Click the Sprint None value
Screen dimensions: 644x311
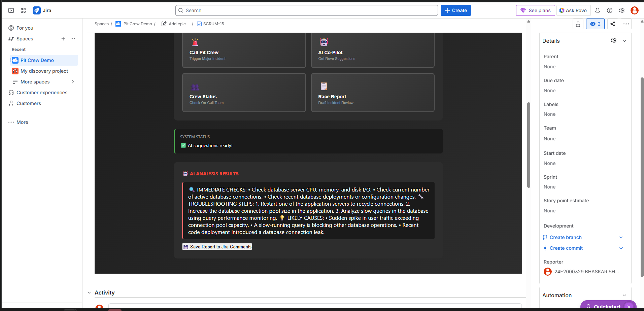549,187
